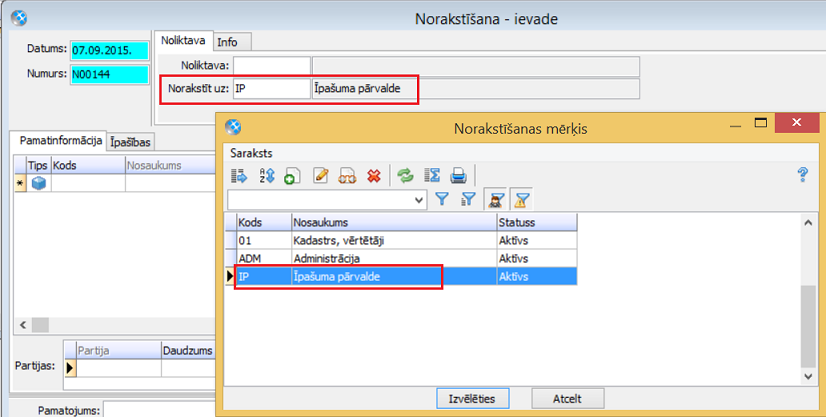
Task: Click the sigma totals icon
Action: (432, 175)
